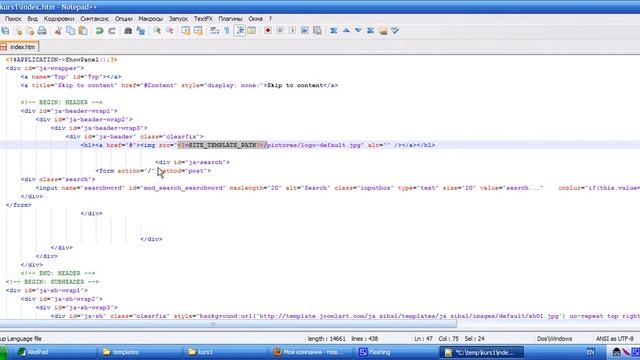Click Run Macro Multiple Times icon
Viewport: 640px width, 360px height.
click(304, 31)
